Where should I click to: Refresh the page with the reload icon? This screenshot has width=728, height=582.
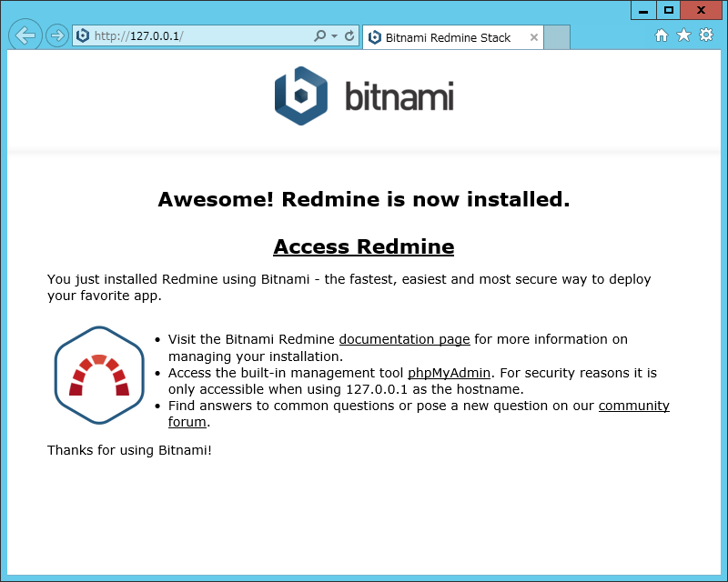[349, 35]
